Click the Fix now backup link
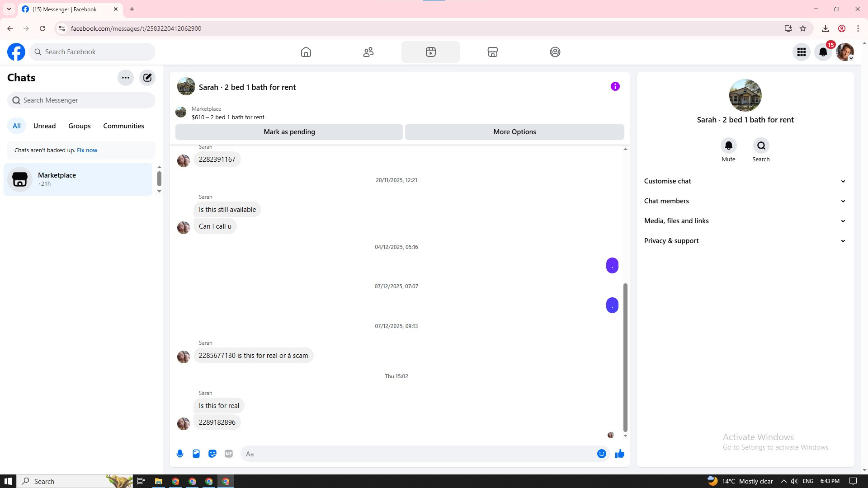The width and height of the screenshot is (868, 488). point(87,150)
